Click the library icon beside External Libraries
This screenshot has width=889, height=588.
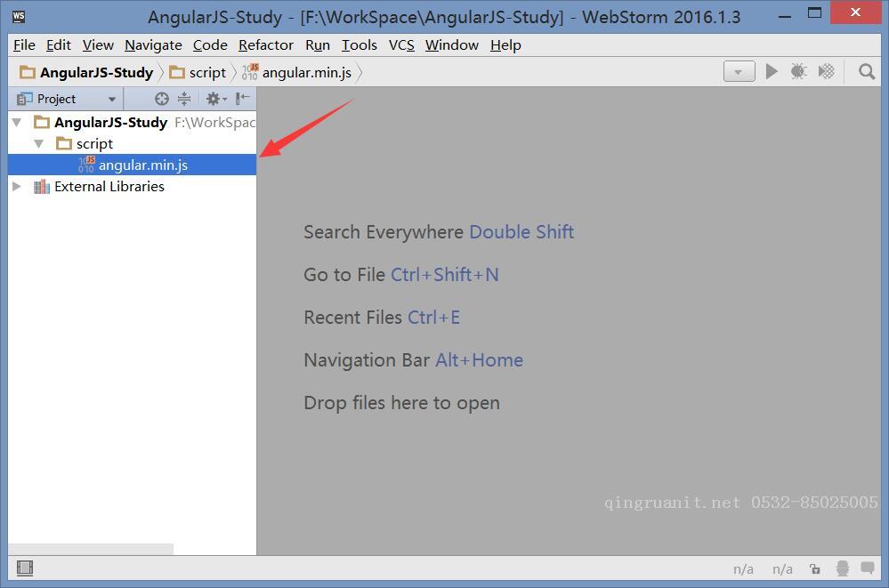[x=42, y=186]
